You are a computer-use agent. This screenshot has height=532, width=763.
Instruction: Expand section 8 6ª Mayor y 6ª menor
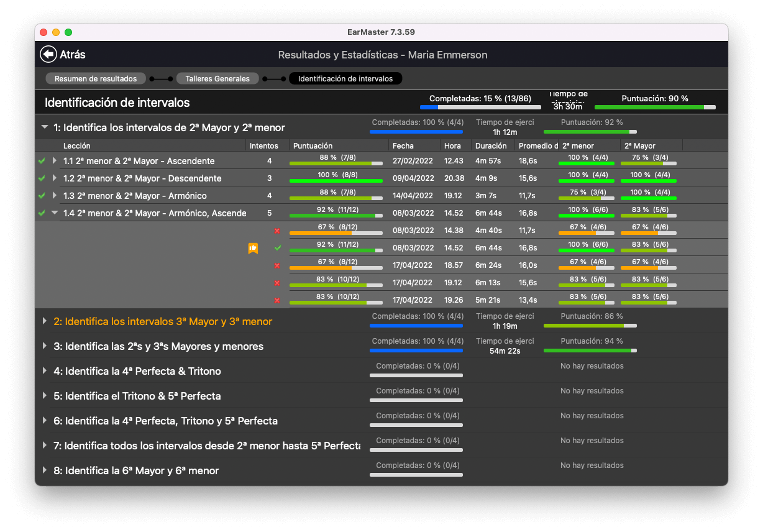(x=44, y=470)
